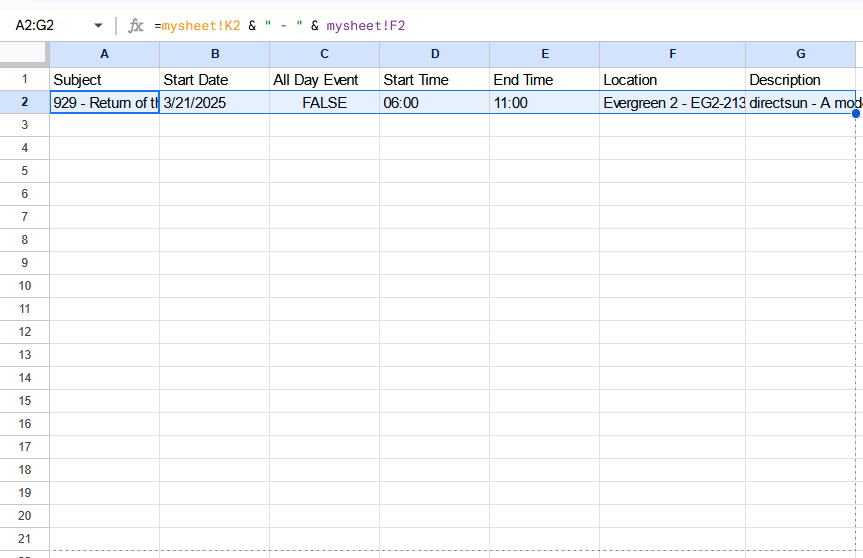Click the Description header cell

click(x=801, y=80)
